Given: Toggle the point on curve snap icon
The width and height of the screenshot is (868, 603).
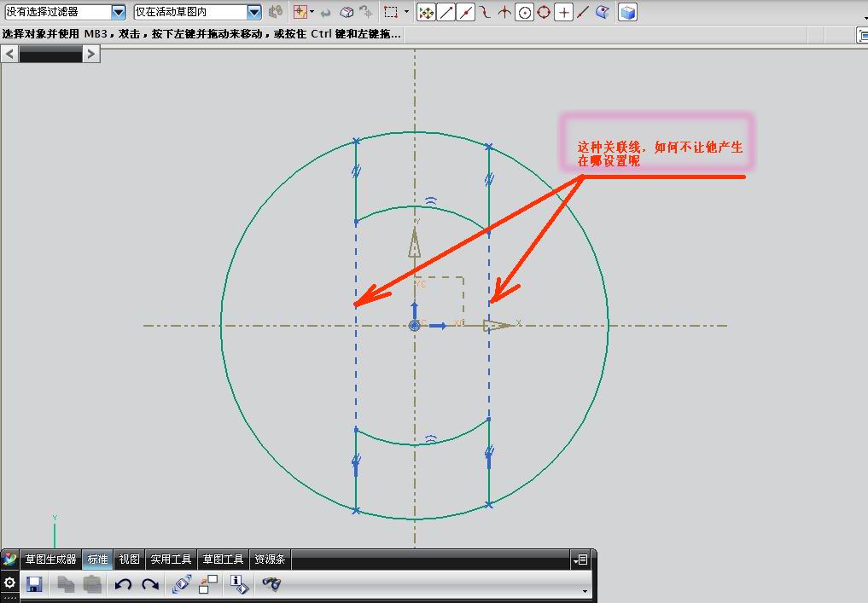Looking at the screenshot, I should [x=583, y=12].
